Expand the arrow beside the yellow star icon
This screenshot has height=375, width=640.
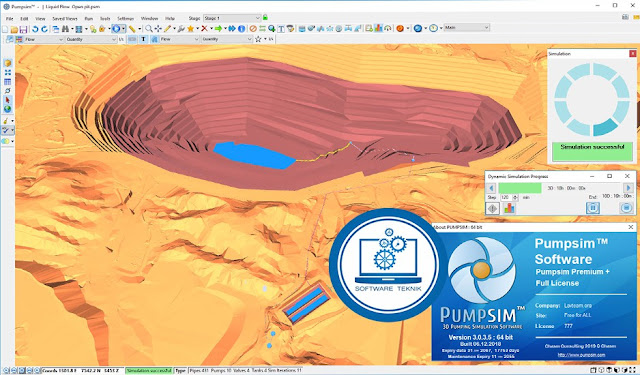tap(197, 29)
